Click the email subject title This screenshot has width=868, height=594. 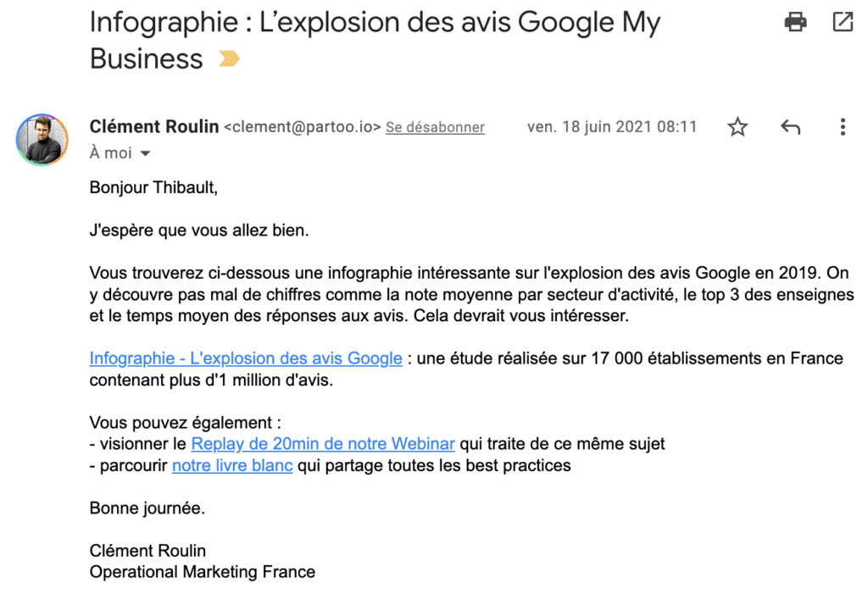[x=376, y=40]
